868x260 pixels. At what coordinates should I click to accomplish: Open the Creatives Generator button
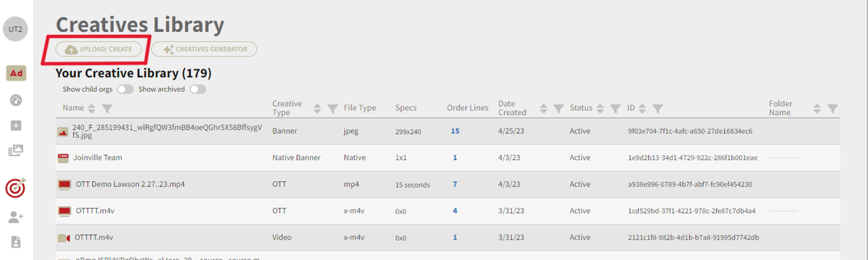tap(204, 49)
